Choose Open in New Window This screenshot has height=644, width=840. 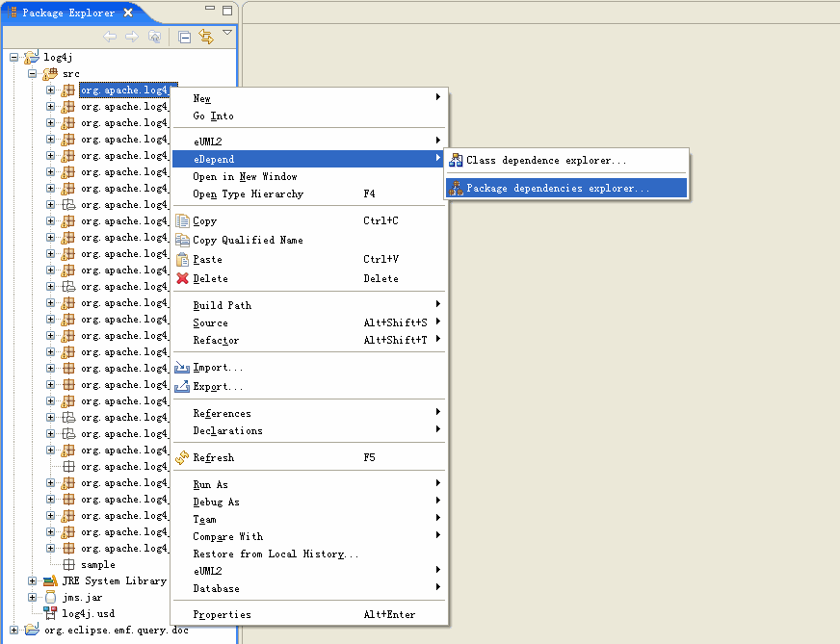pos(308,177)
